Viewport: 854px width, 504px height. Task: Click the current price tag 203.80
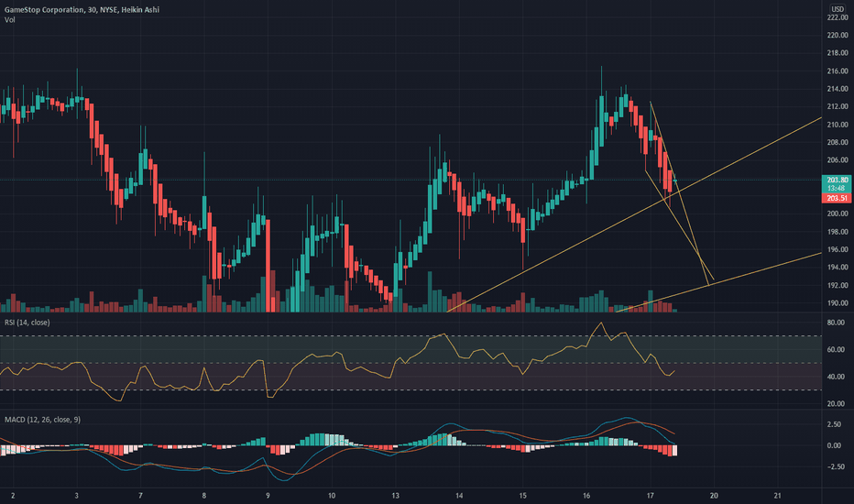click(837, 180)
